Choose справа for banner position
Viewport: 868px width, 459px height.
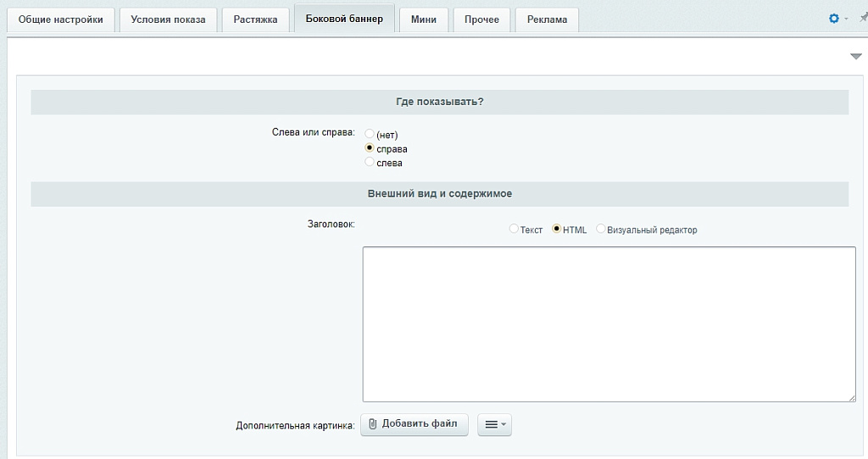[370, 148]
